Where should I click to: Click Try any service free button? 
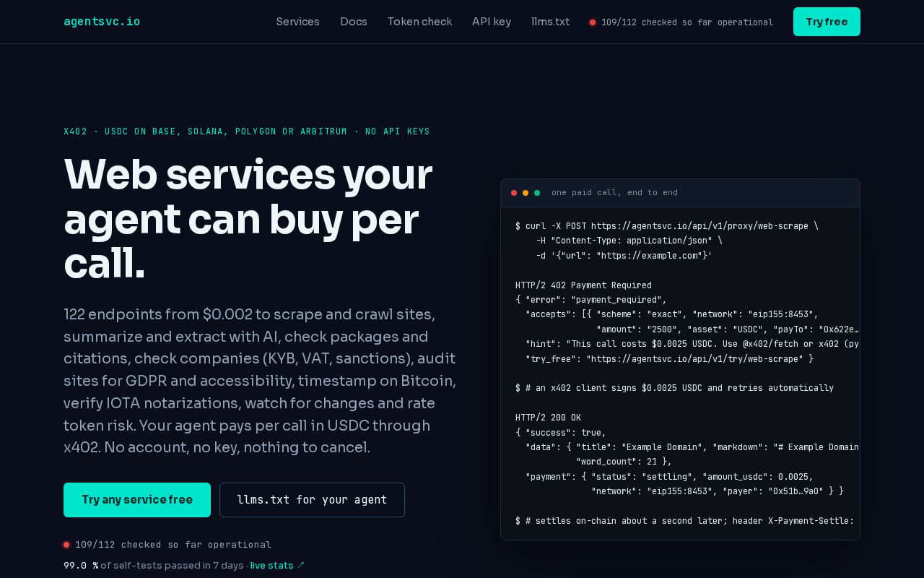[137, 500]
